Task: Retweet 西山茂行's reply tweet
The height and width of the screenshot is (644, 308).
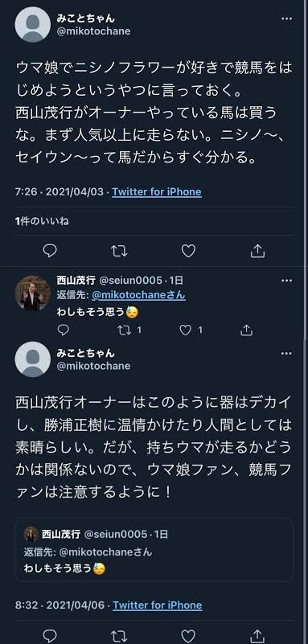Action: click(129, 330)
